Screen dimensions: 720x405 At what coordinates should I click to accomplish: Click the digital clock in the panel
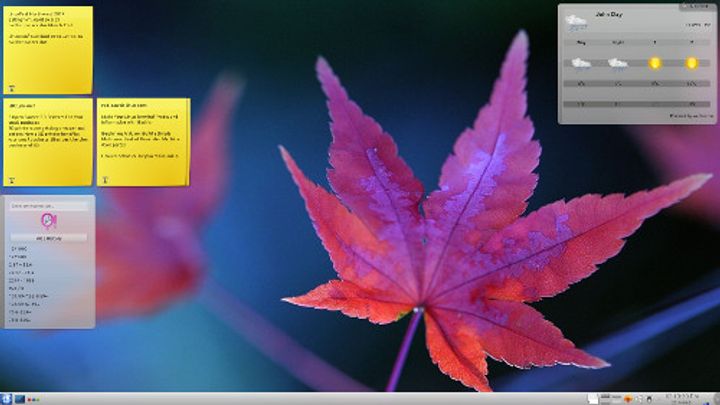tap(682, 399)
